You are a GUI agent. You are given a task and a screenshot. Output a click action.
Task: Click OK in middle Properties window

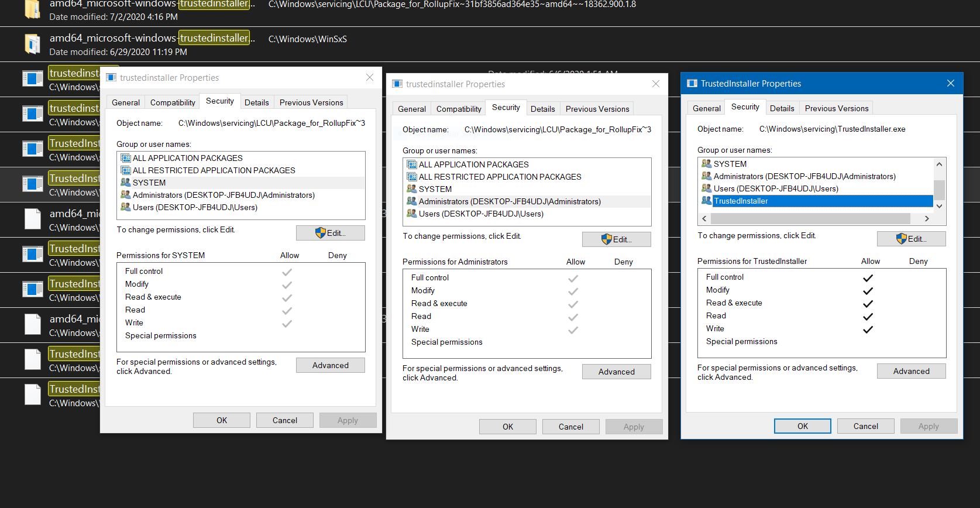click(508, 427)
